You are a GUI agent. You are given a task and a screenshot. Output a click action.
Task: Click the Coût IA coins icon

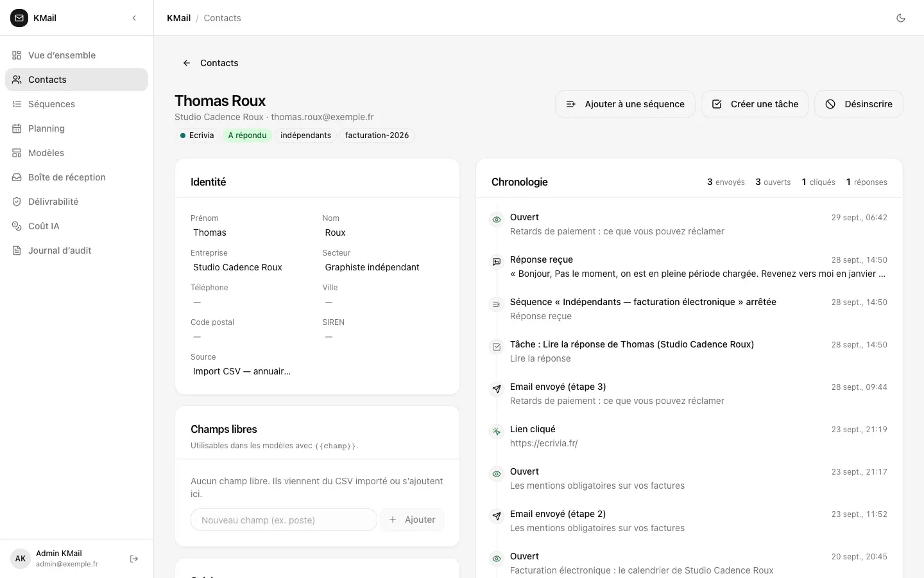click(x=17, y=226)
